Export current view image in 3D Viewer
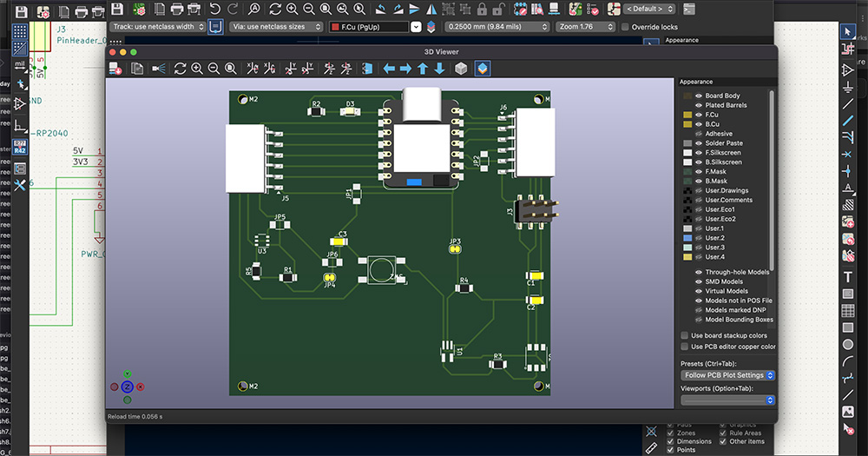The image size is (868, 456). tap(115, 68)
